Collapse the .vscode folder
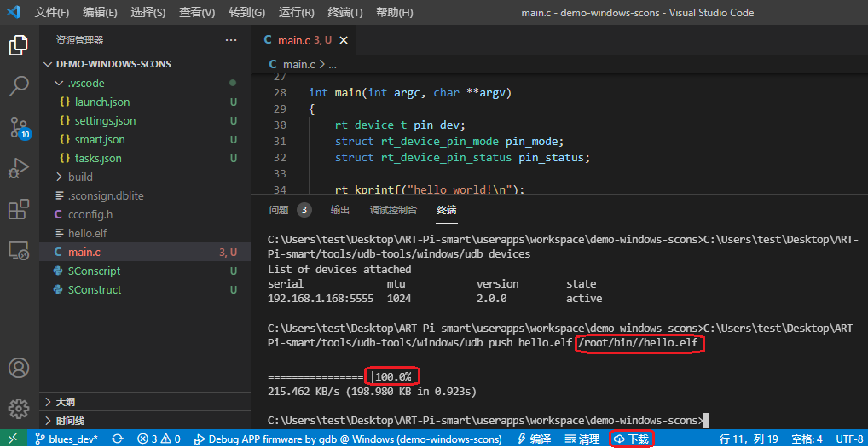This screenshot has width=868, height=448. click(86, 83)
